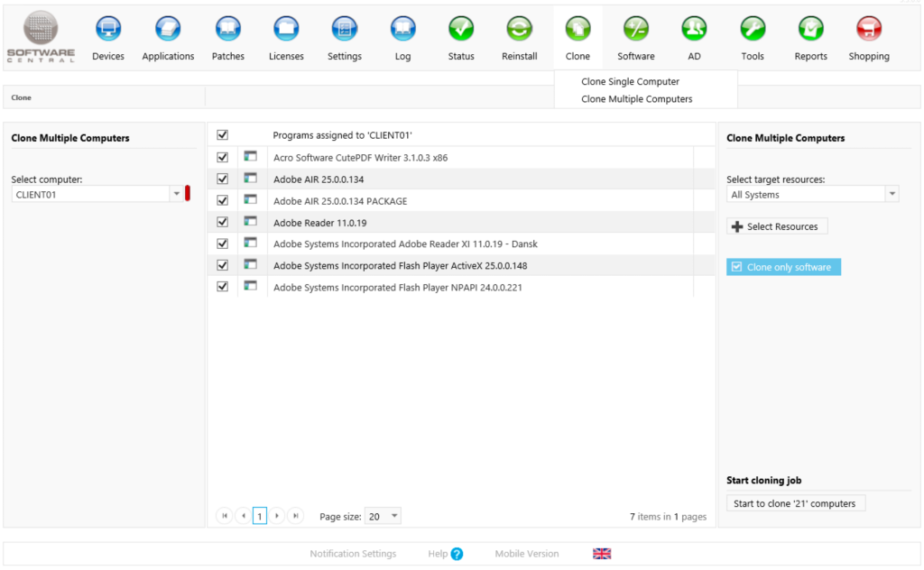Click the package icon beside Flash Player ActiveX
The image size is (924, 570).
tap(251, 264)
